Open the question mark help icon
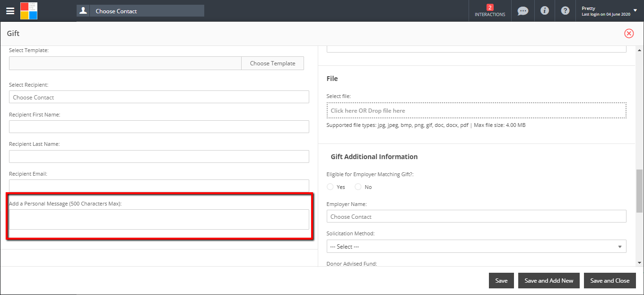This screenshot has width=644, height=295. pyautogui.click(x=565, y=10)
